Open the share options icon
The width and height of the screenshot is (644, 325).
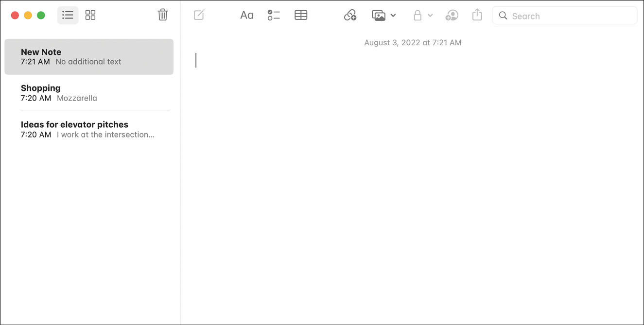tap(477, 15)
